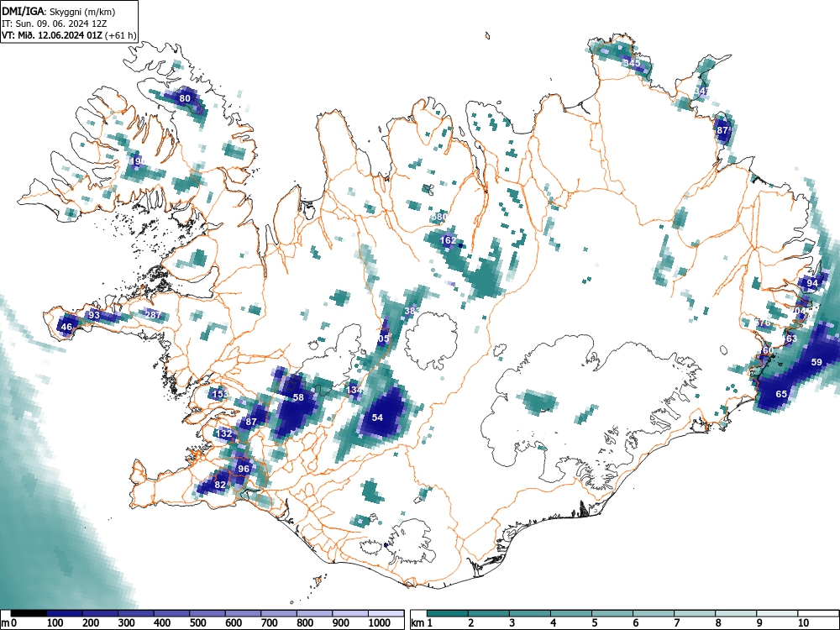The width and height of the screenshot is (840, 630).
Task: Click the '1000' tick label in the metre legend
Action: [380, 623]
